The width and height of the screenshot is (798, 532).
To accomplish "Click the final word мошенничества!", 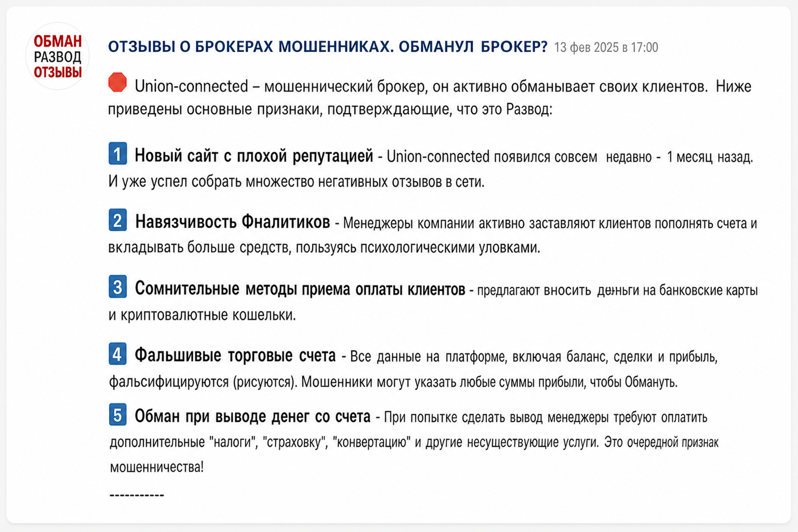I will (x=157, y=467).
